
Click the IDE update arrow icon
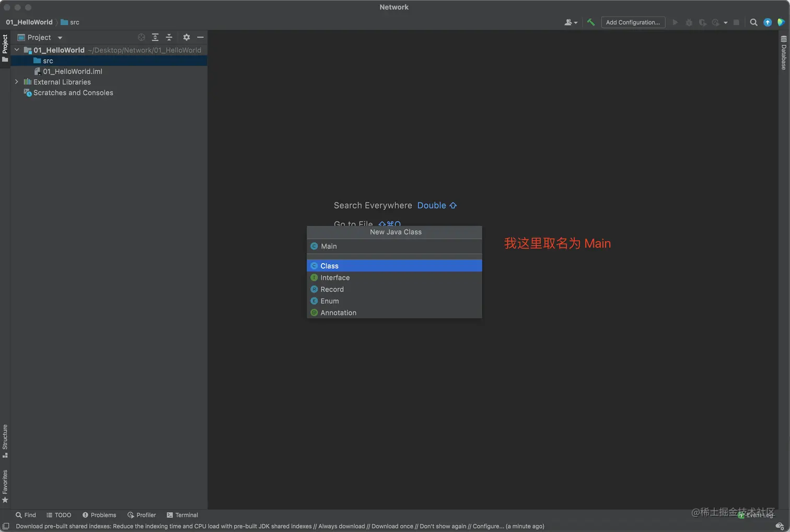768,22
